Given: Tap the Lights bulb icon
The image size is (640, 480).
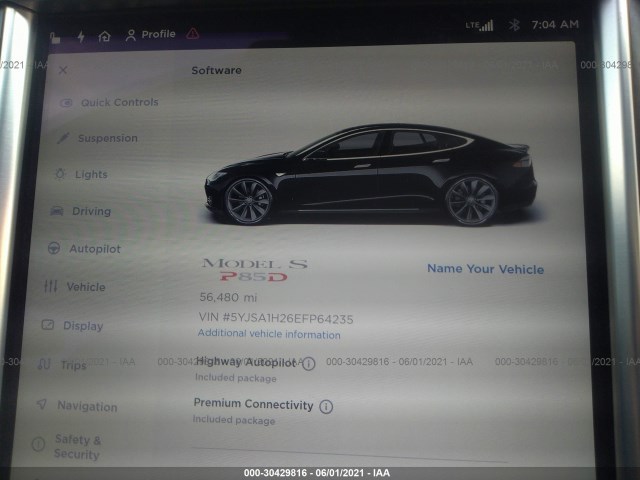Looking at the screenshot, I should (x=60, y=174).
